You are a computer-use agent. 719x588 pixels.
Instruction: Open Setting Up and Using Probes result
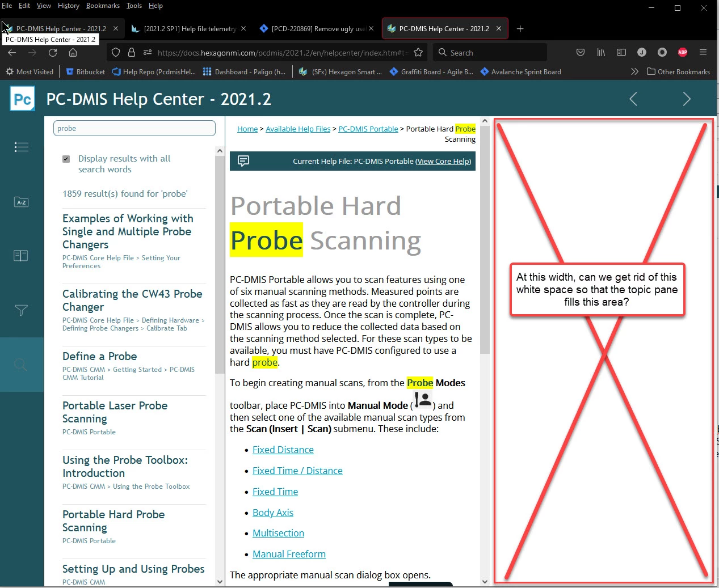point(133,569)
